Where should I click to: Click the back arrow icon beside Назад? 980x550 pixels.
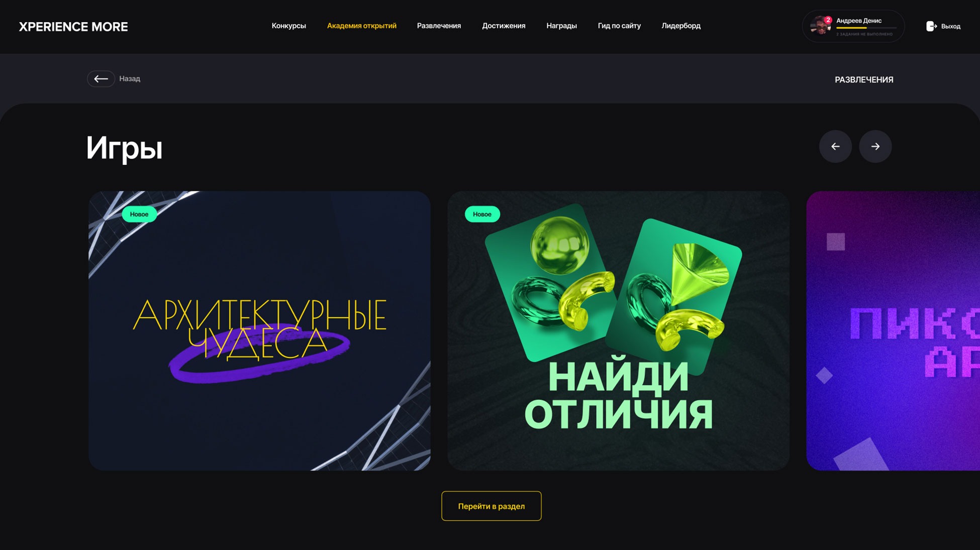point(101,79)
